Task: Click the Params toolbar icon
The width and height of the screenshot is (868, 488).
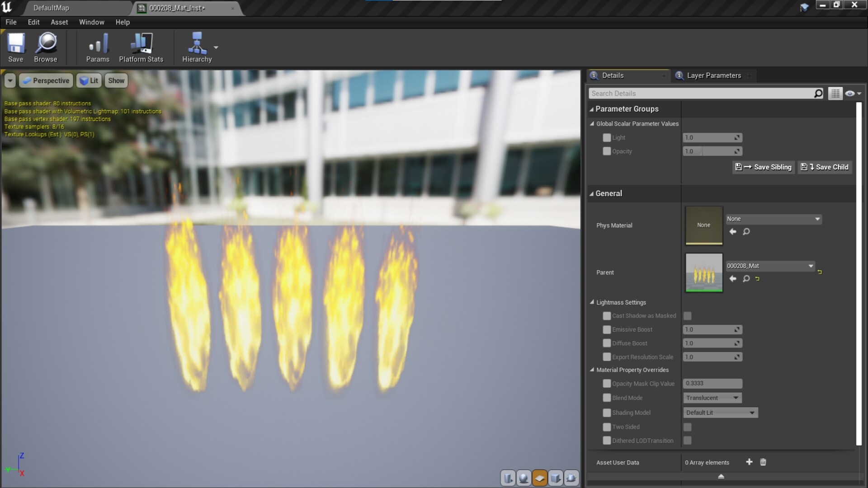Action: pyautogui.click(x=97, y=47)
